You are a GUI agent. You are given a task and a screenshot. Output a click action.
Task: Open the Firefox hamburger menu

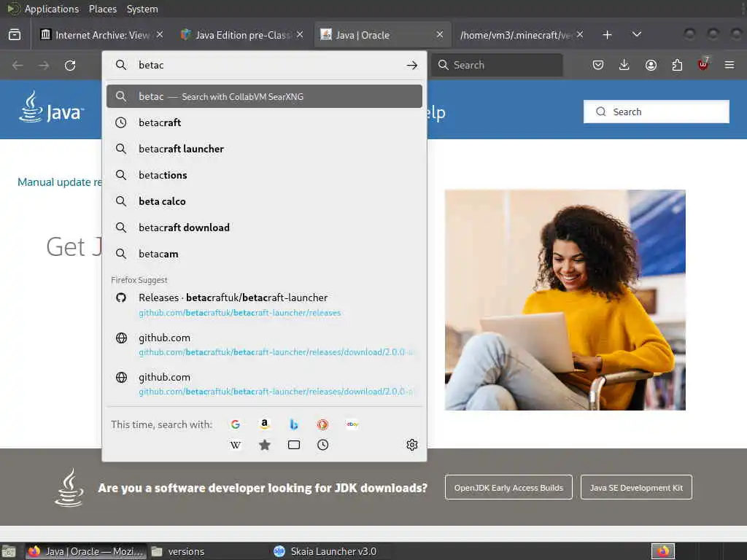coord(729,65)
